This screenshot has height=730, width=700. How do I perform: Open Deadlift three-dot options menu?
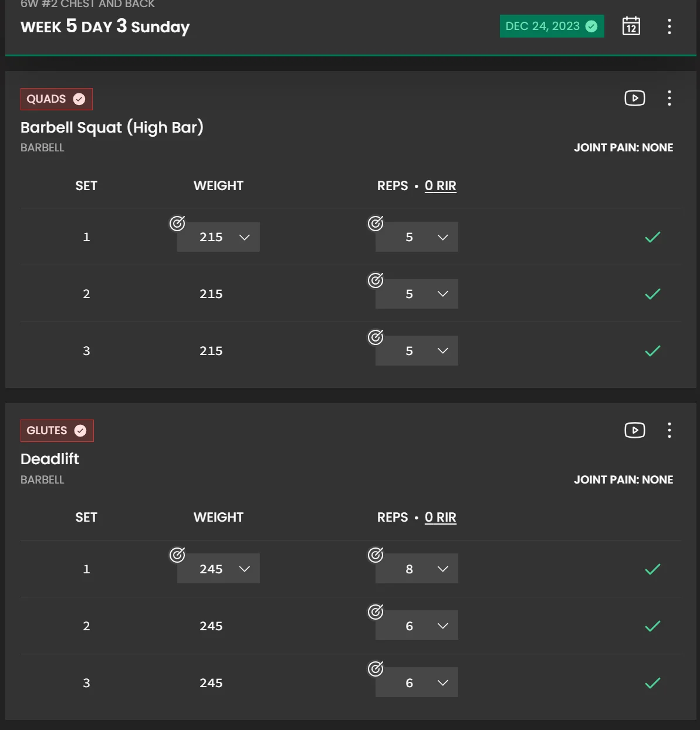(x=669, y=430)
